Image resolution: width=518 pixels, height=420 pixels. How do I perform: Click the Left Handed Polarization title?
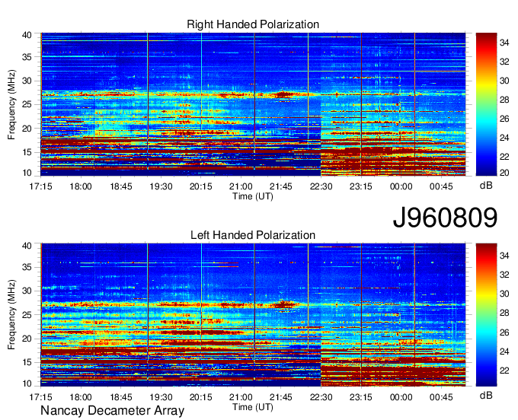pyautogui.click(x=253, y=235)
